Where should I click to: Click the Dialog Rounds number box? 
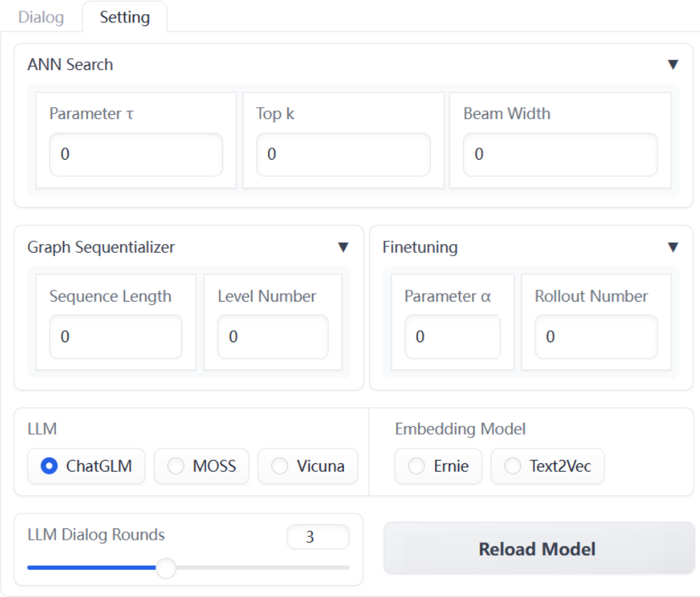[x=317, y=538]
